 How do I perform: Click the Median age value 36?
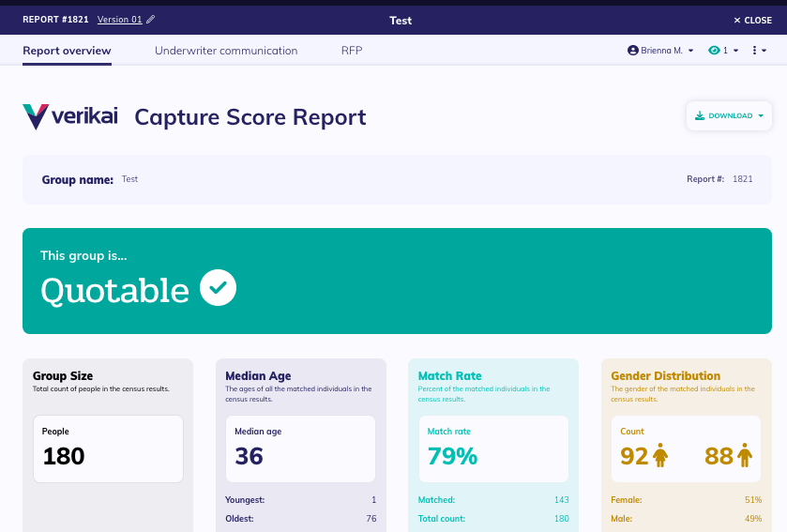249,456
